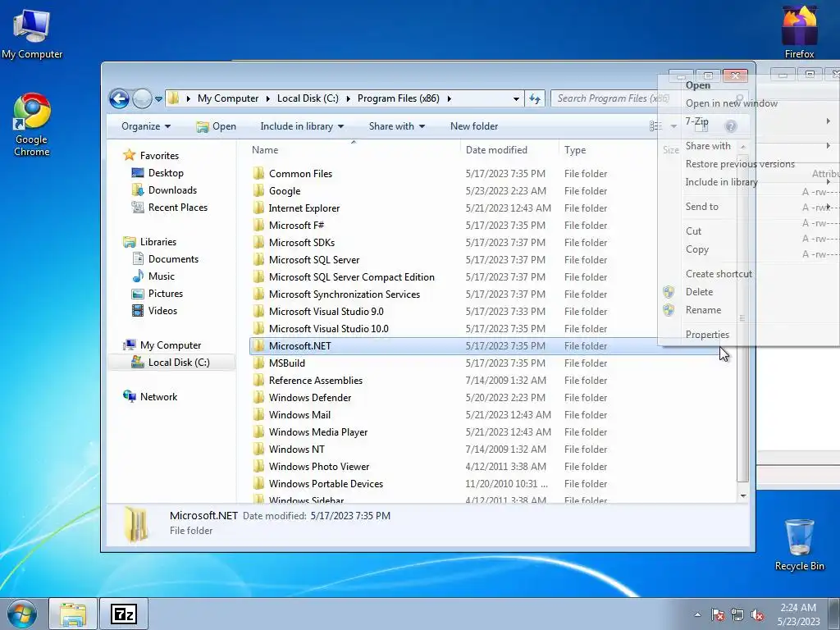
Task: Select the Windows Defender folder icon
Action: point(258,398)
